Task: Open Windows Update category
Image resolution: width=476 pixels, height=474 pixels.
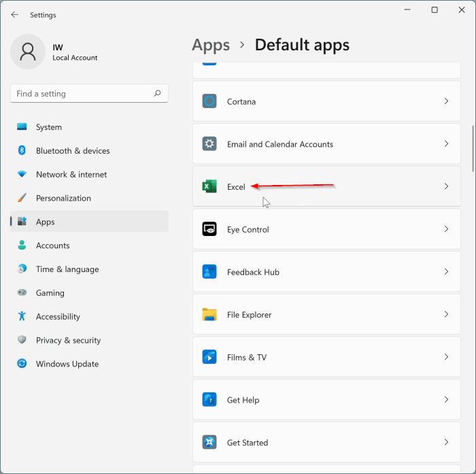Action: pyautogui.click(x=89, y=364)
